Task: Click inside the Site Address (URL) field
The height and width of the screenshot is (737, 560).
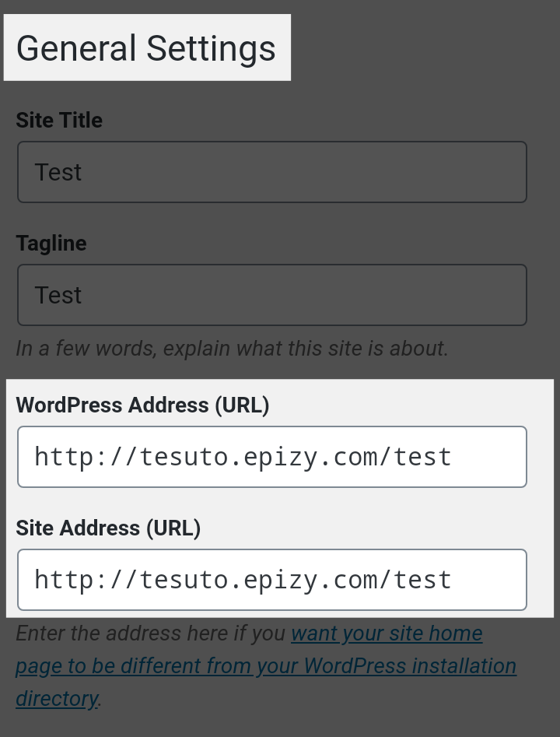Action: tap(272, 580)
